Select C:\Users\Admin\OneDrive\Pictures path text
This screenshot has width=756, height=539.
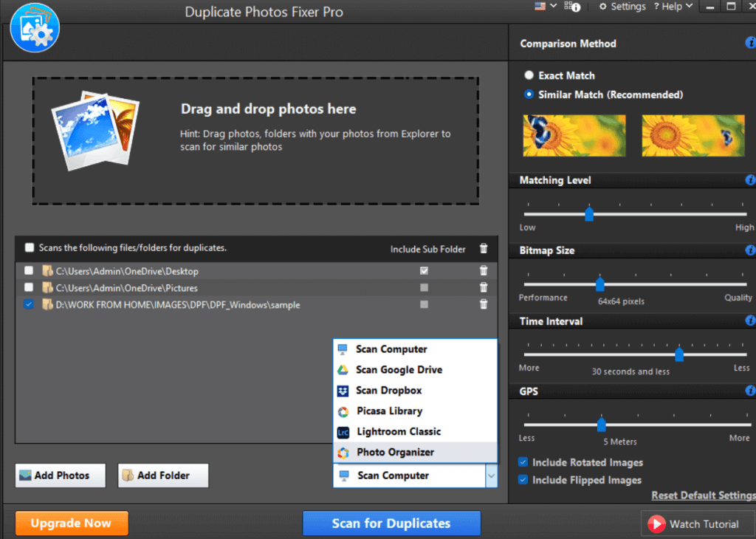[127, 288]
